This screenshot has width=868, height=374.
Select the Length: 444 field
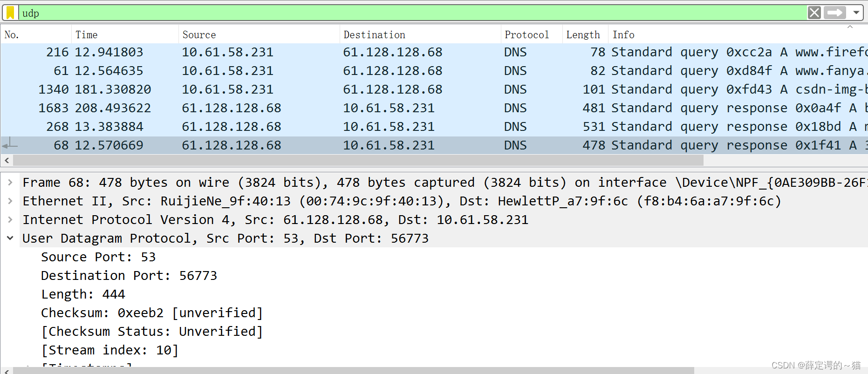[83, 294]
